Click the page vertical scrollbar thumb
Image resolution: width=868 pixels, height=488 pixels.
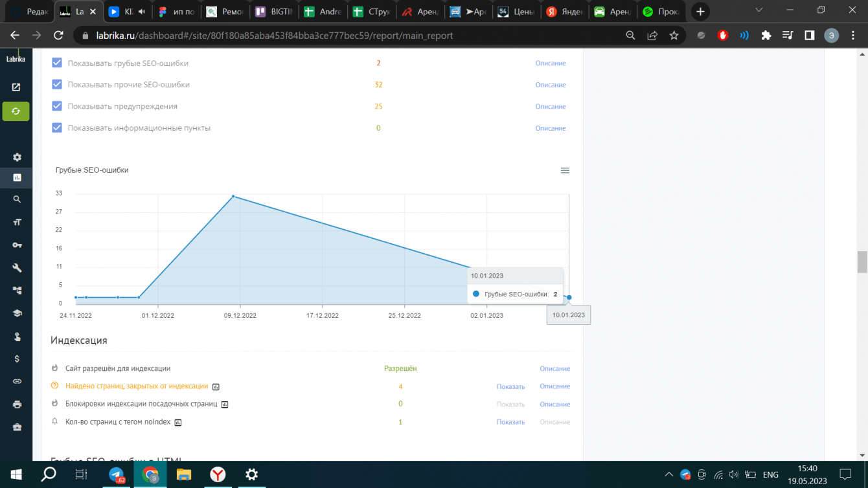[x=862, y=261]
